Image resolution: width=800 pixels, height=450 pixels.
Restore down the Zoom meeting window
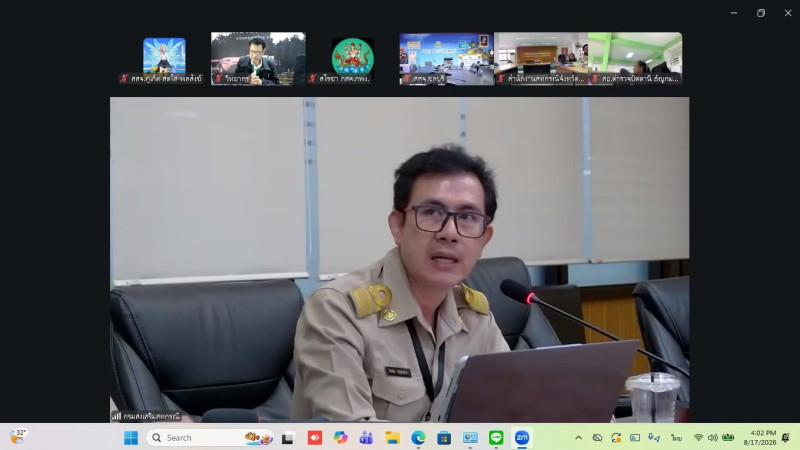click(x=761, y=13)
